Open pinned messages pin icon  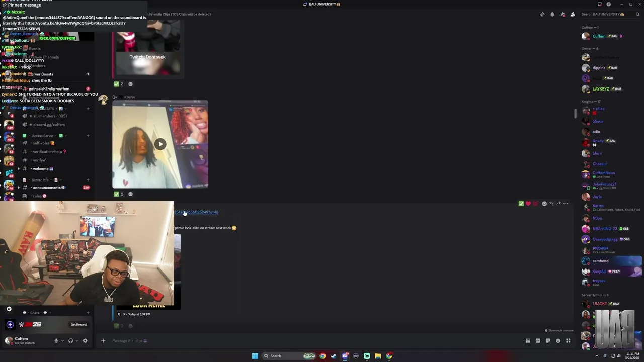point(562,14)
